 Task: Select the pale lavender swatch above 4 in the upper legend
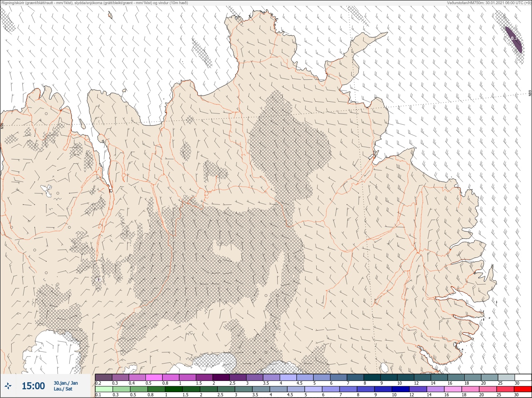[288, 377]
